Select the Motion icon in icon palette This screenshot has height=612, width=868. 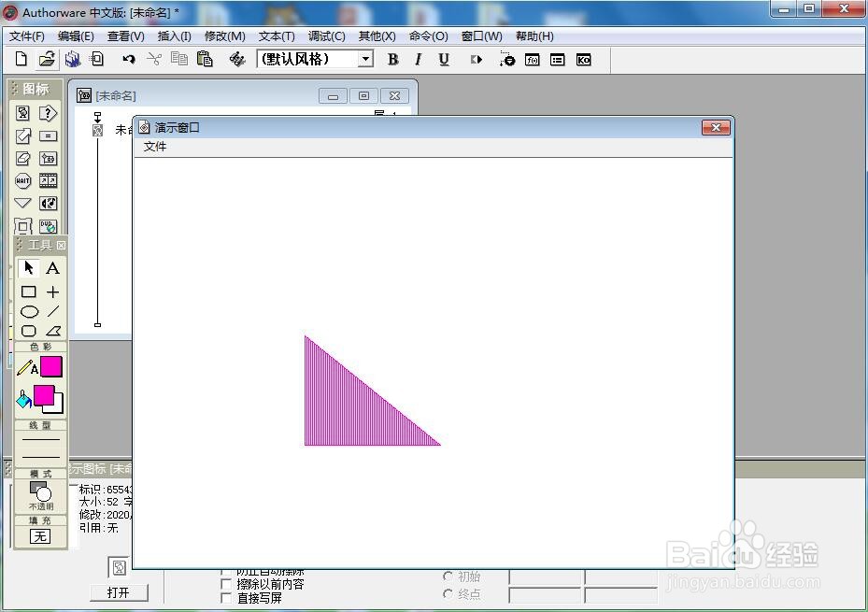coord(22,136)
